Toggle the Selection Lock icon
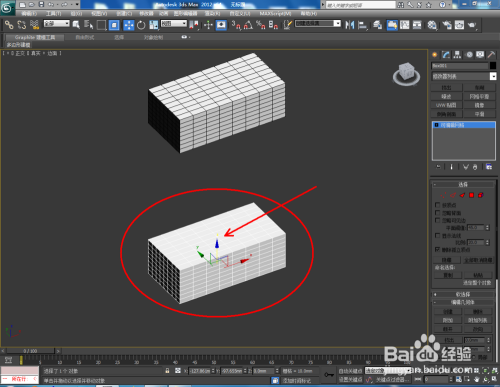500x387 pixels. click(167, 371)
